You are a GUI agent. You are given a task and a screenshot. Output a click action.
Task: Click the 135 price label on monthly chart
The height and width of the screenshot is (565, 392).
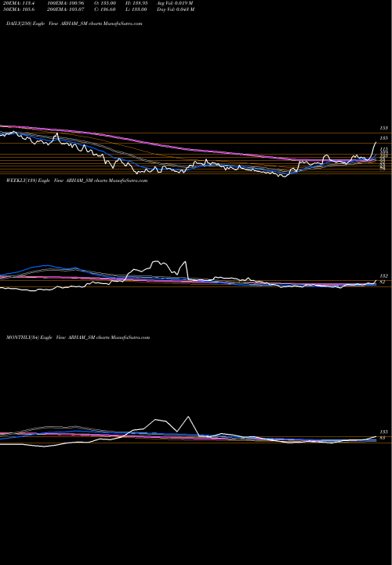click(383, 432)
